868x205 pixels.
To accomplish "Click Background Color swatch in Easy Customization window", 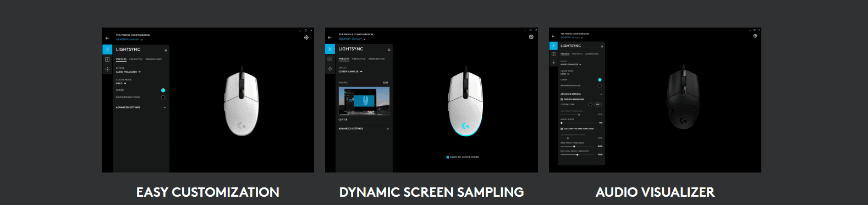I will tap(163, 98).
